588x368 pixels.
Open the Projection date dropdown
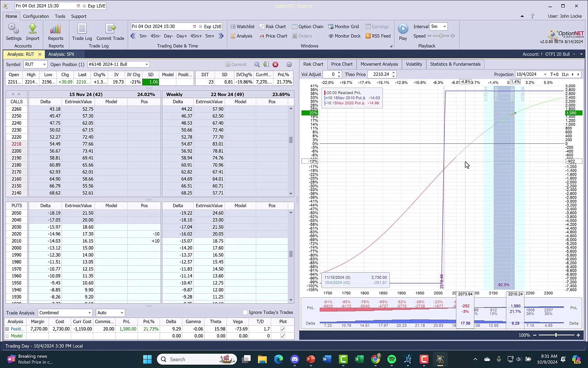pyautogui.click(x=545, y=74)
